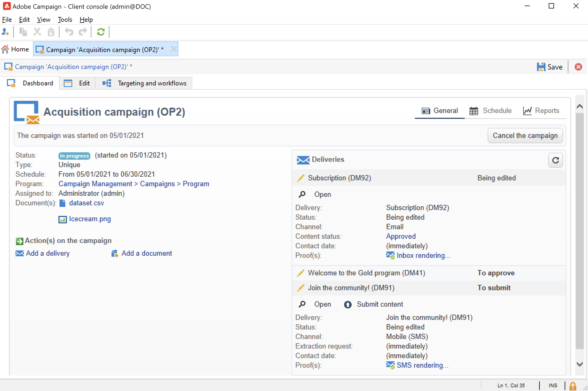The width and height of the screenshot is (588, 391).
Task: Click the Submit content arrow icon
Action: [x=348, y=305]
